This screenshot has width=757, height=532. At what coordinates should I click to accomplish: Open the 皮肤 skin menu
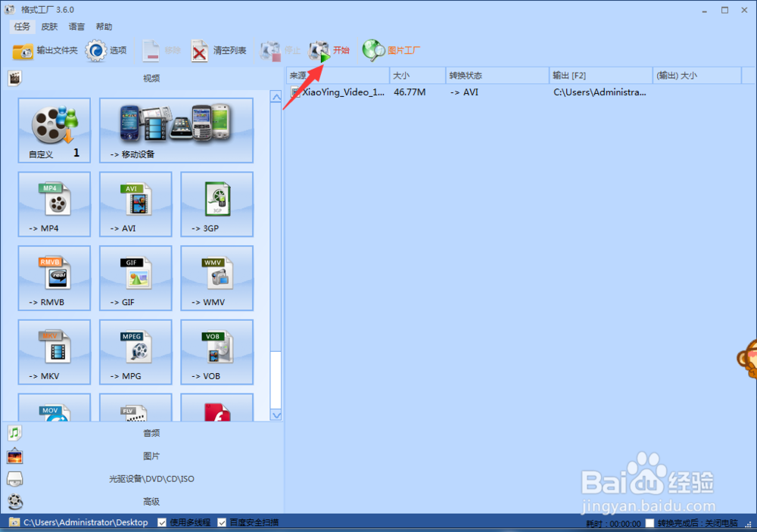click(49, 26)
